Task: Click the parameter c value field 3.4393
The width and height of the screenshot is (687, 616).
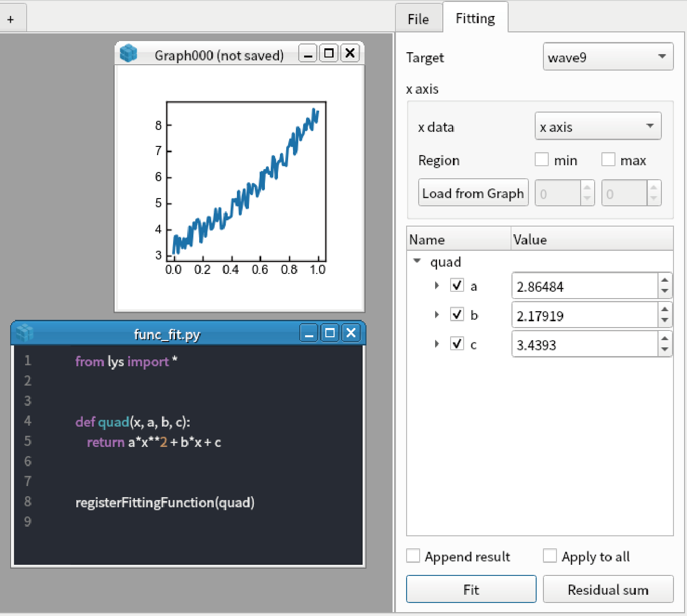Action: pos(585,344)
